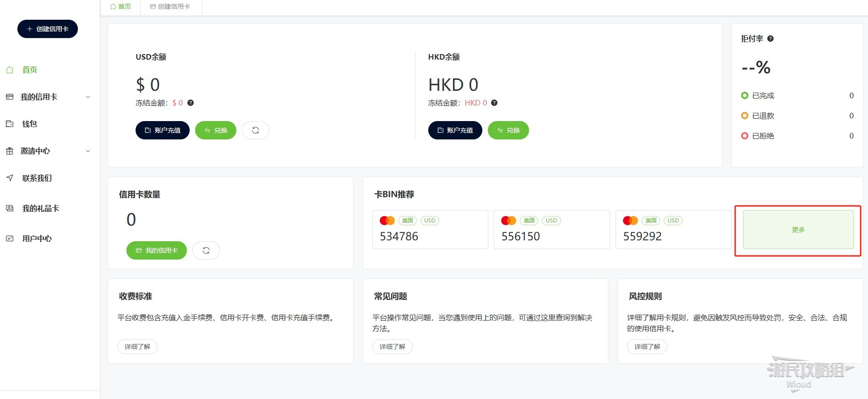Click the green 兑换 button under USD余额
The width and height of the screenshot is (868, 399).
(216, 130)
